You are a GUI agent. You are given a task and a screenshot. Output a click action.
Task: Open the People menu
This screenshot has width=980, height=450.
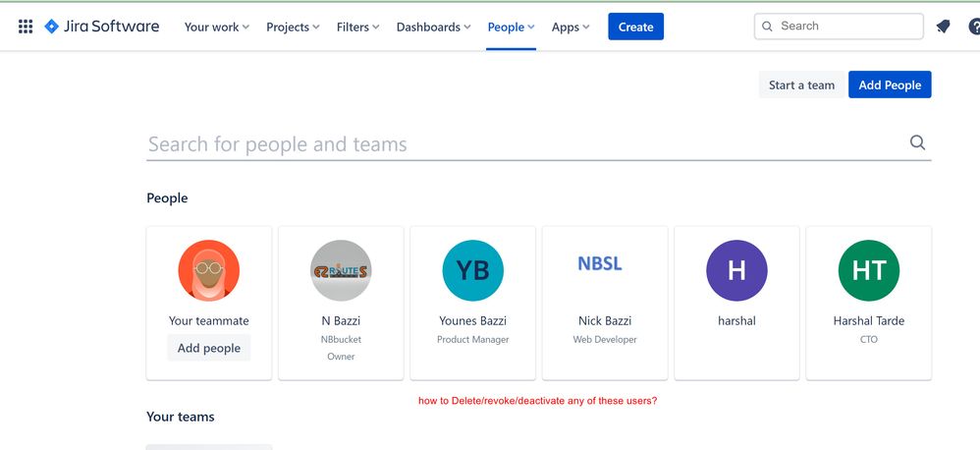tap(512, 27)
